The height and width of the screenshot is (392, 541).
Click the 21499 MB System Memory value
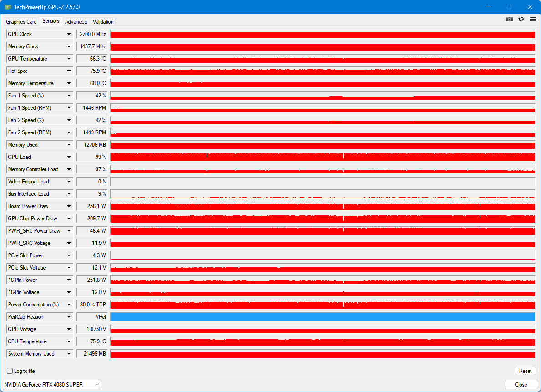click(92, 354)
